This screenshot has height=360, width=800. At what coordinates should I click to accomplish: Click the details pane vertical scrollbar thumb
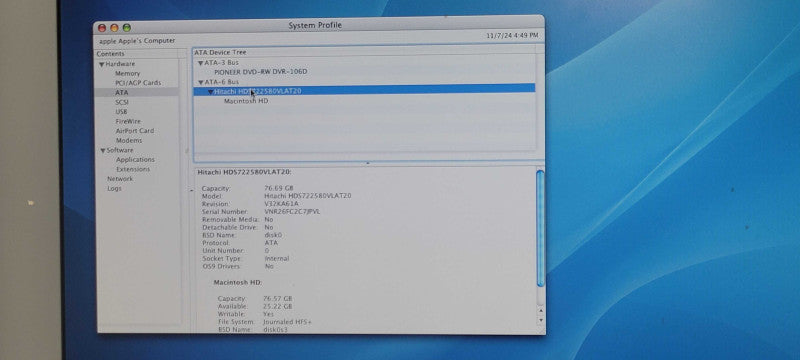pos(540,228)
